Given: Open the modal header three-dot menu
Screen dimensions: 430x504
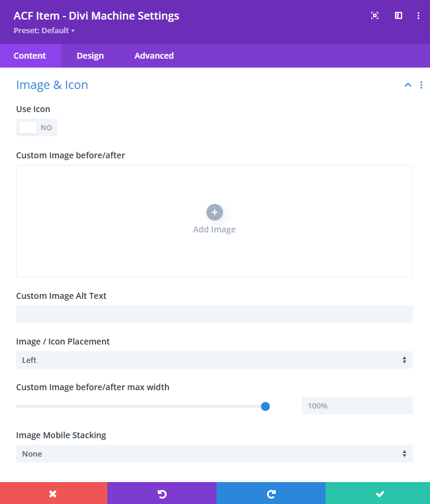Looking at the screenshot, I should click(x=418, y=15).
